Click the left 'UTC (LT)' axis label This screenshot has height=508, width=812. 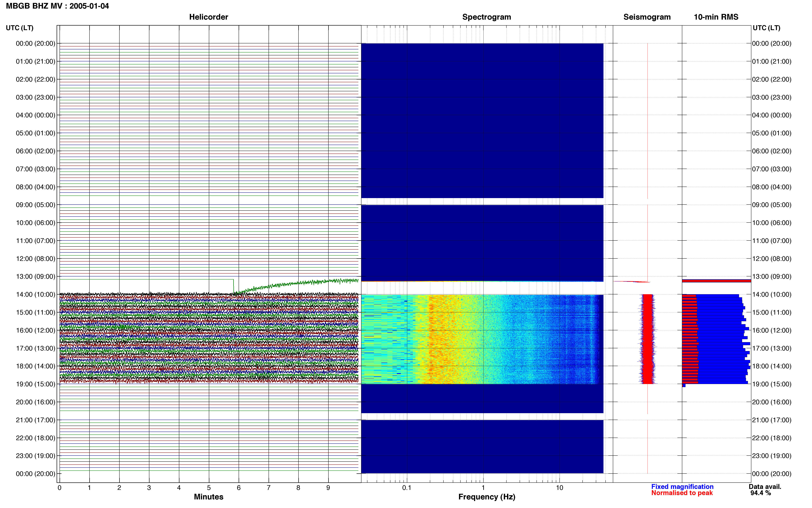(19, 28)
